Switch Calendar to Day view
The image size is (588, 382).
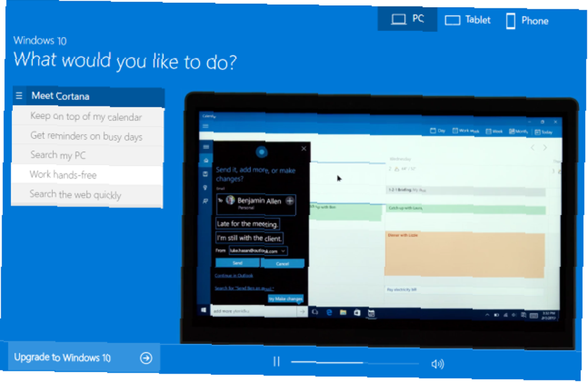coord(437,131)
